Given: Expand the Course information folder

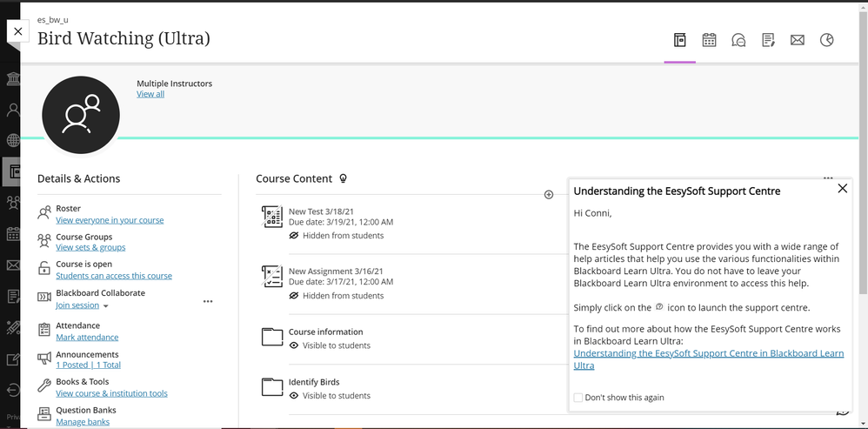Looking at the screenshot, I should [x=325, y=332].
